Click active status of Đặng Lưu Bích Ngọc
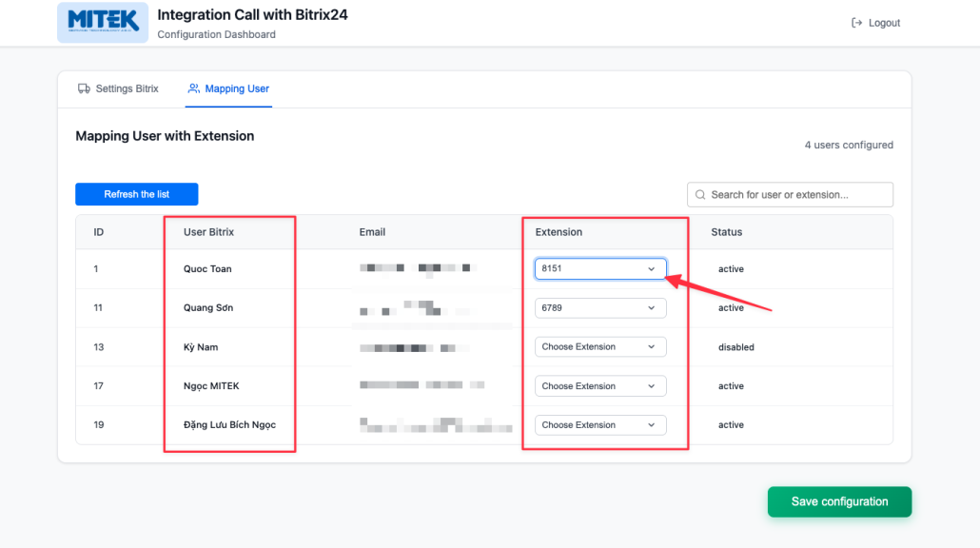Viewport: 980px width, 548px height. [x=731, y=425]
